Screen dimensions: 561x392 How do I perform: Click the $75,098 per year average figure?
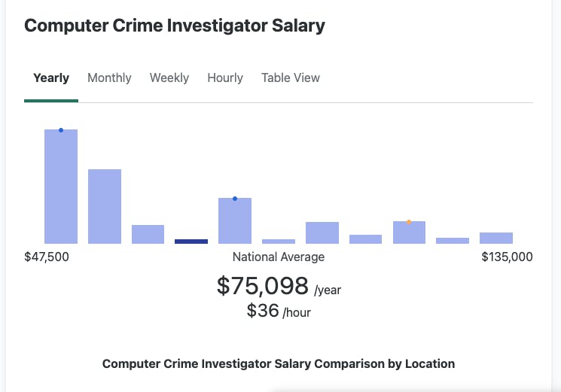click(263, 286)
